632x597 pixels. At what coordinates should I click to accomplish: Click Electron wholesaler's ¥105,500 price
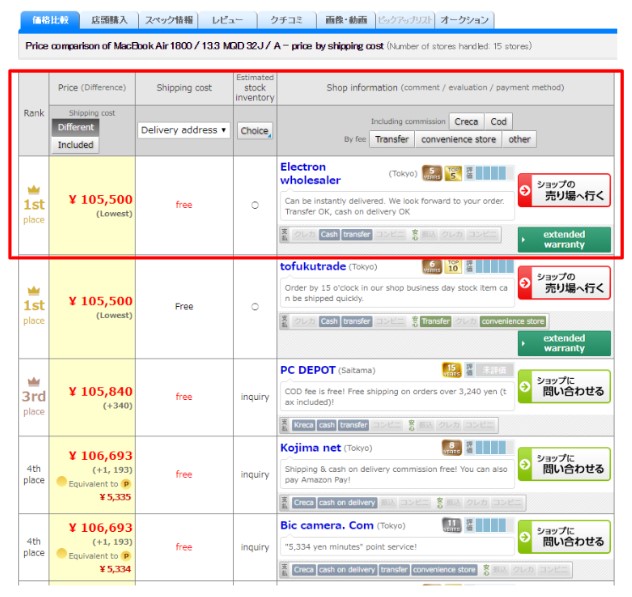coord(100,199)
